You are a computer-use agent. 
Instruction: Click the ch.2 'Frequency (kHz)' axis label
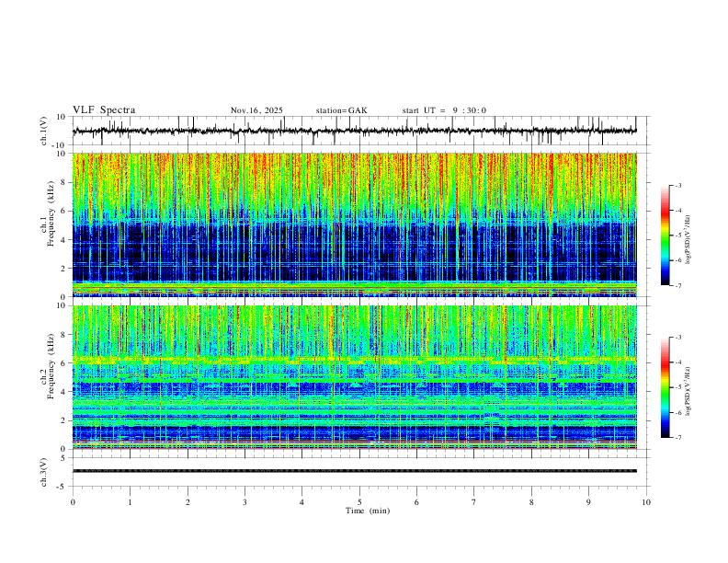51,366
